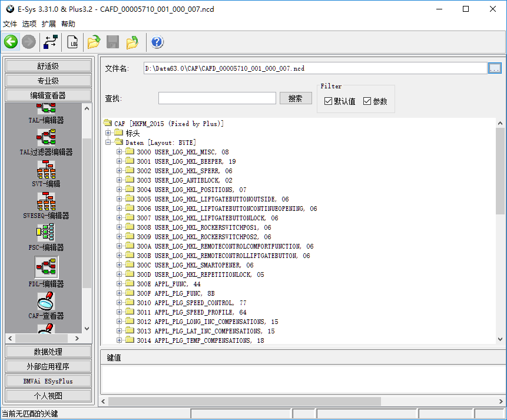Open the 编辑查看器 section button
This screenshot has height=420, width=507.
(x=48, y=95)
